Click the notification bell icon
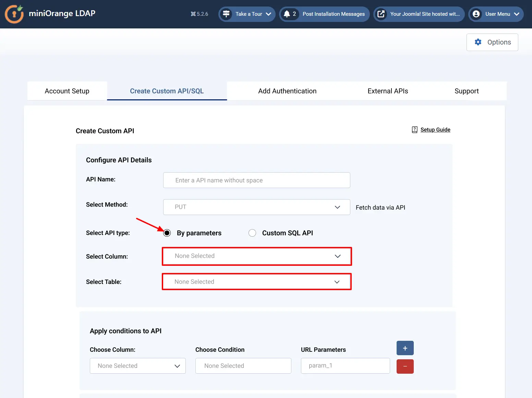 (x=287, y=14)
